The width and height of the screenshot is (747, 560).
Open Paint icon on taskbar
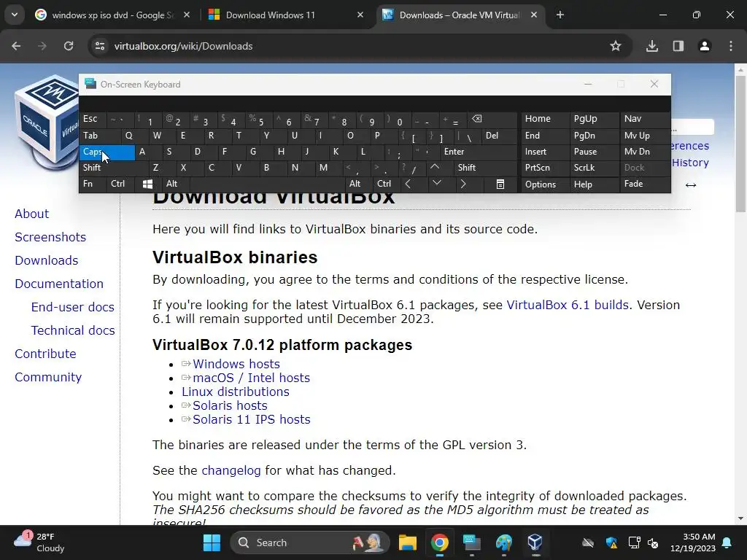point(503,542)
